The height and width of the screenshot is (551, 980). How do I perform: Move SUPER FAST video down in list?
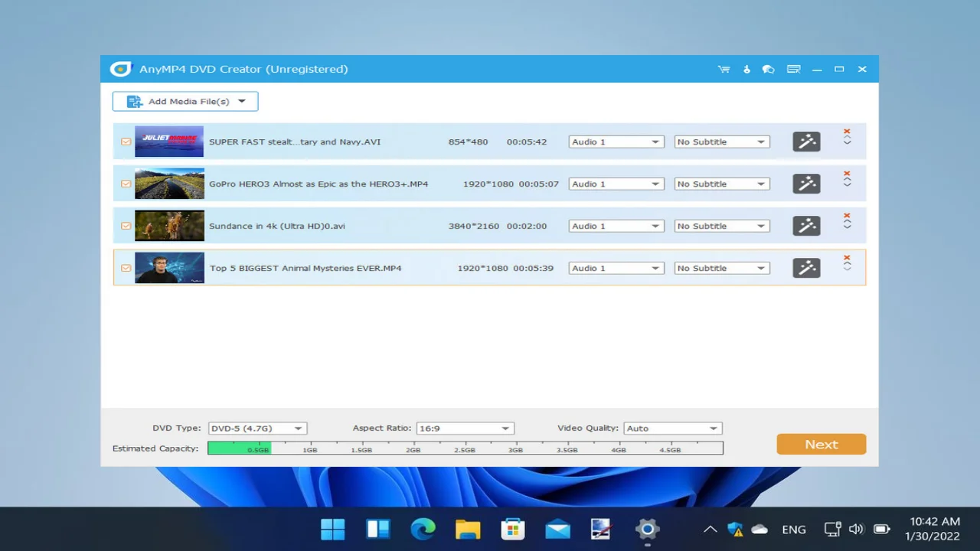(847, 143)
